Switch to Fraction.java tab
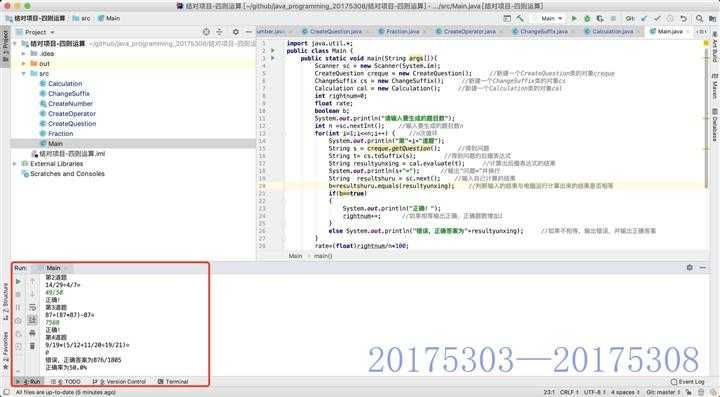This screenshot has height=397, width=720. click(402, 32)
